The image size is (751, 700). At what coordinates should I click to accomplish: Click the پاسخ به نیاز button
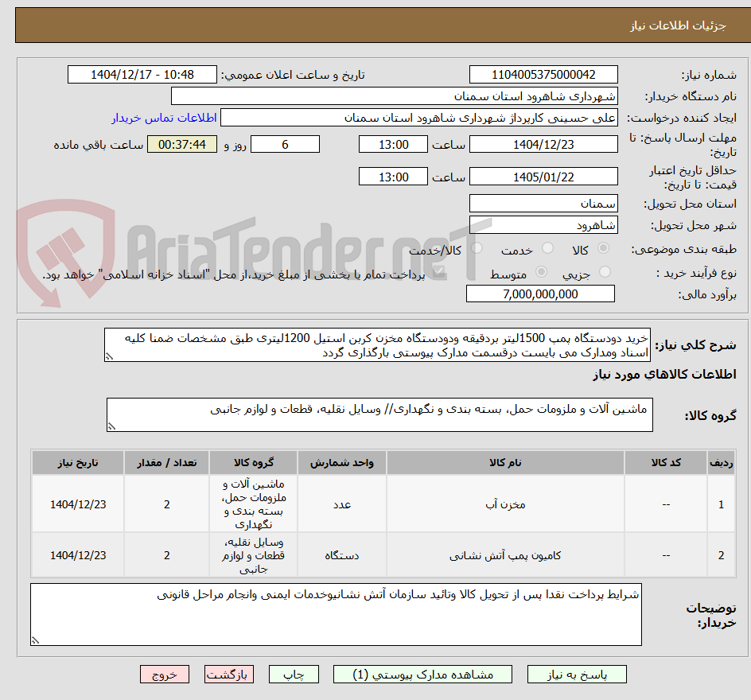(x=577, y=674)
